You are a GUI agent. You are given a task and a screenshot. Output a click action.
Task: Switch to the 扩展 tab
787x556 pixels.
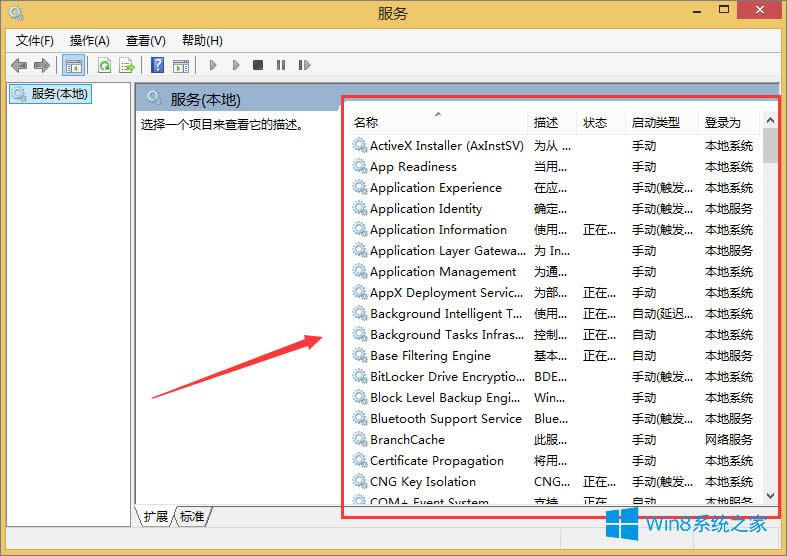point(156,516)
